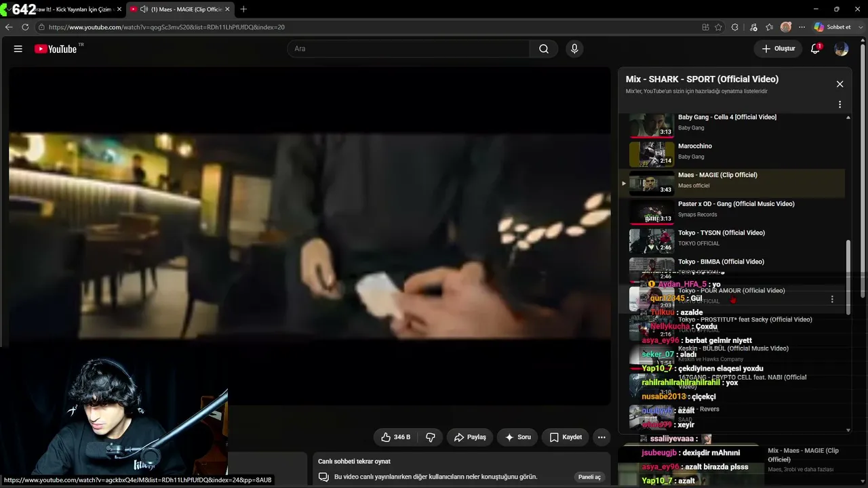Click the Synaps Records channel name
This screenshot has width=868, height=488.
click(x=697, y=215)
